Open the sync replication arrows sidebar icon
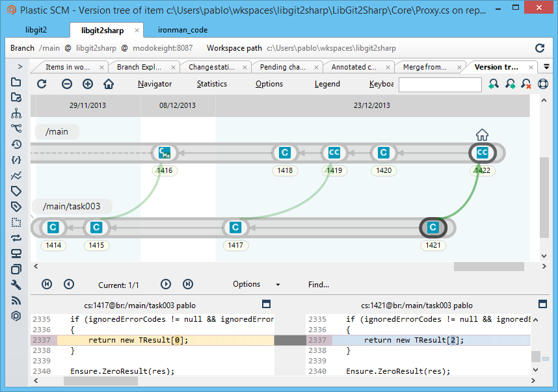The width and height of the screenshot is (558, 392). point(16,238)
